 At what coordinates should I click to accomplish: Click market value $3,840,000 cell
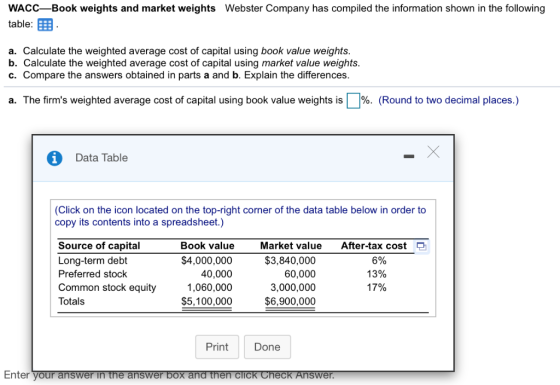[x=290, y=260]
